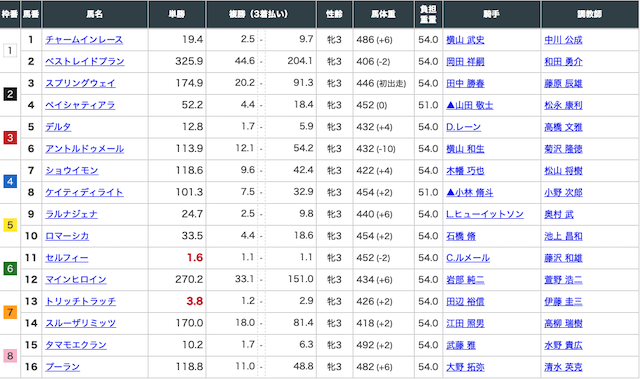Screen dimensions: 640x379
Task: Click win odds value 270.2
Action: click(x=189, y=279)
